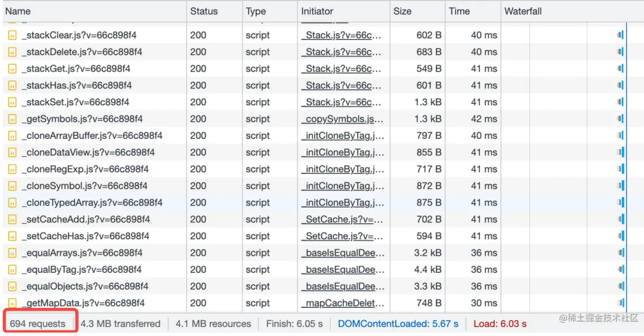Click the Waterfall column header

(x=523, y=11)
